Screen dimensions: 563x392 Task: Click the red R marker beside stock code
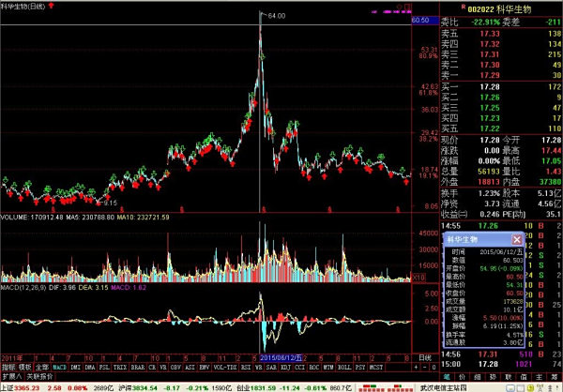click(464, 7)
